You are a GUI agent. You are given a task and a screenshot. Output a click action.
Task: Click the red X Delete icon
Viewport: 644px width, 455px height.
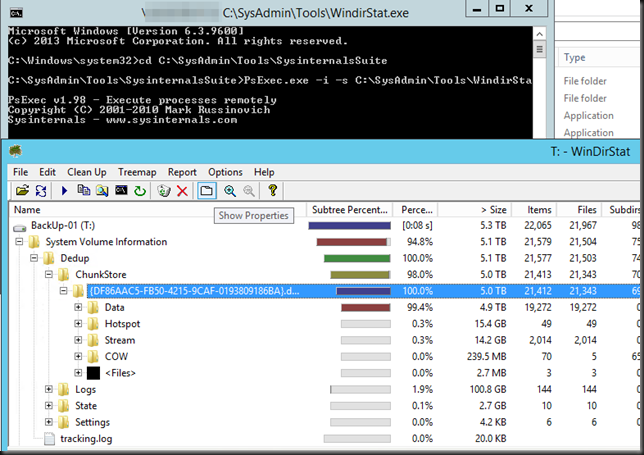point(182,191)
